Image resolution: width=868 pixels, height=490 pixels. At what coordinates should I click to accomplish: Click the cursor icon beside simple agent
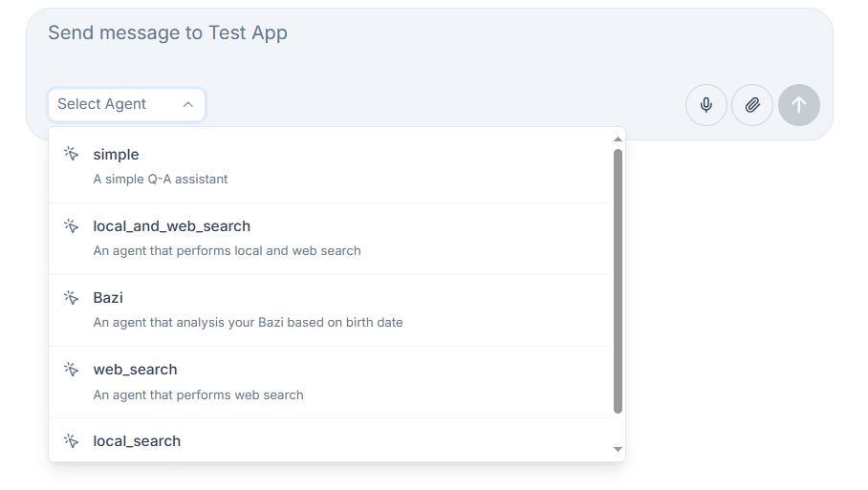point(71,155)
